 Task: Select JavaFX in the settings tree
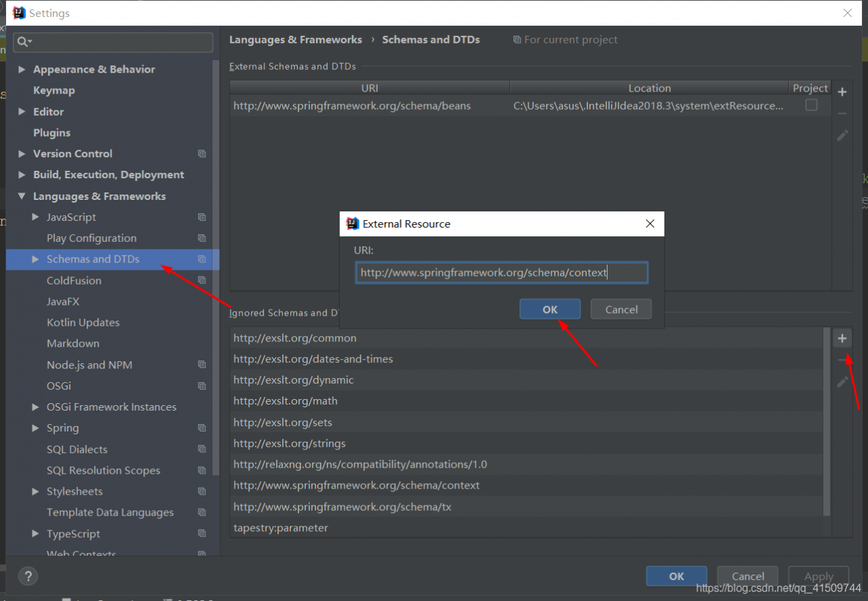tap(63, 302)
